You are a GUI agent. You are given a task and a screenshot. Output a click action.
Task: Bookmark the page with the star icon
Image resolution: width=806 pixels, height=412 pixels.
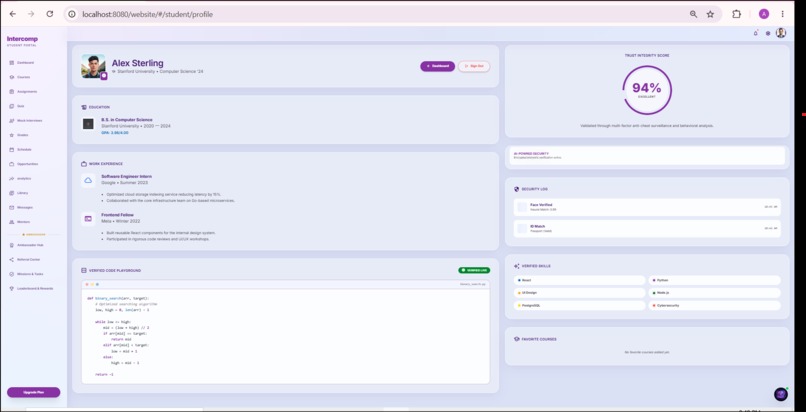coord(710,14)
